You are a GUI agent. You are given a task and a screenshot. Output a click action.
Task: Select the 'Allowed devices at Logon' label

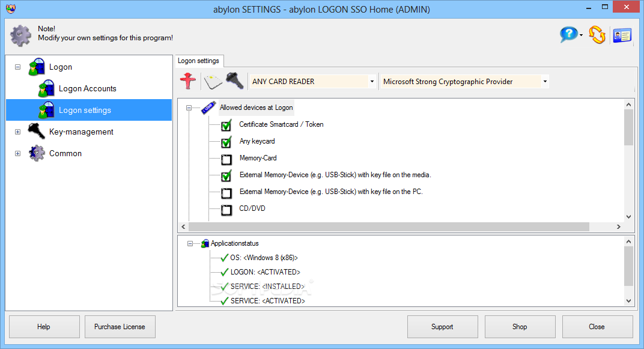point(257,108)
